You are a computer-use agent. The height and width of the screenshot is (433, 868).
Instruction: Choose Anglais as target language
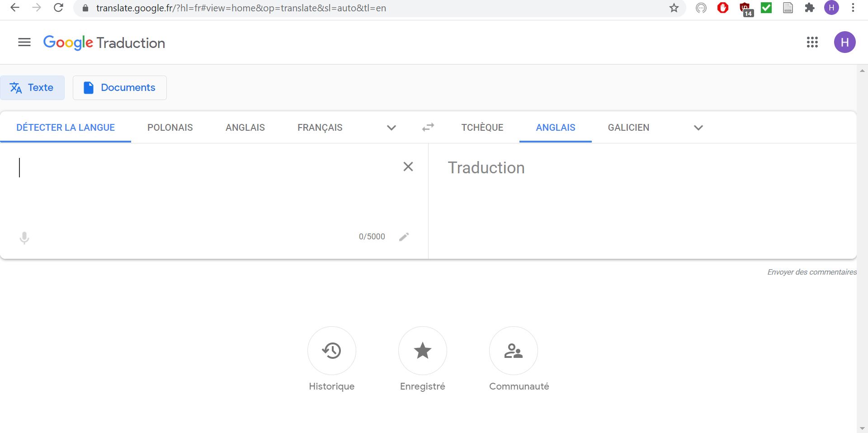(556, 128)
